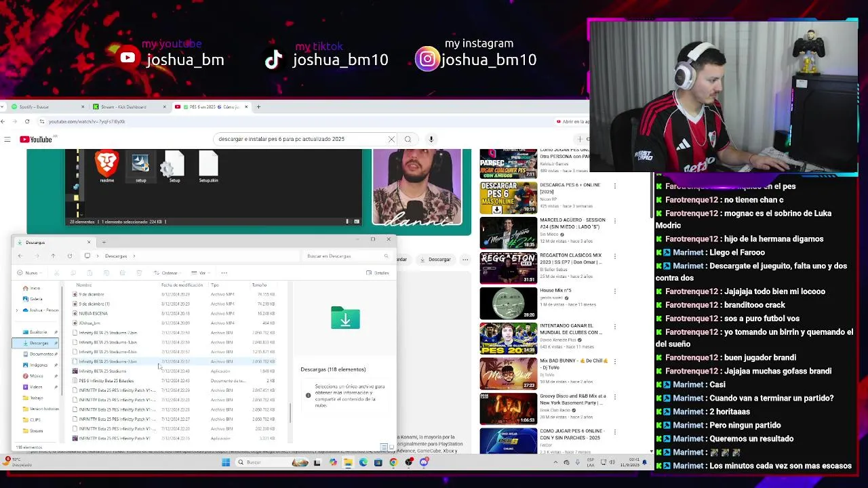868x488 pixels.
Task: Click the Buscar en Descargas search box
Action: (x=347, y=256)
